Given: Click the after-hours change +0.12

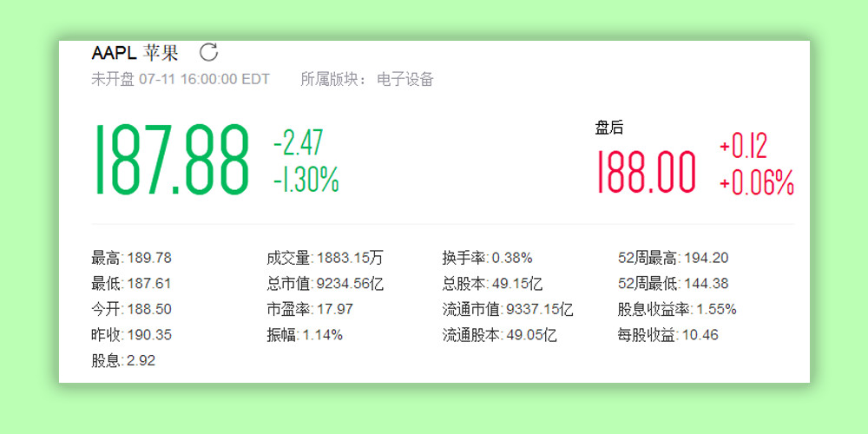Looking at the screenshot, I should [744, 147].
